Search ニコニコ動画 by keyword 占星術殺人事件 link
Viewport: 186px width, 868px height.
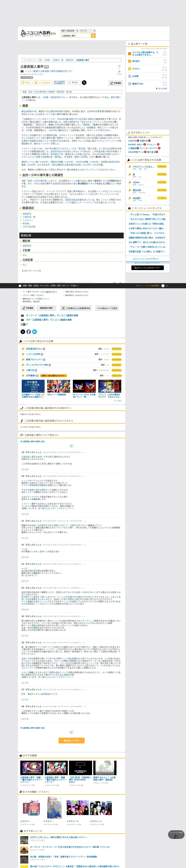coord(52,315)
